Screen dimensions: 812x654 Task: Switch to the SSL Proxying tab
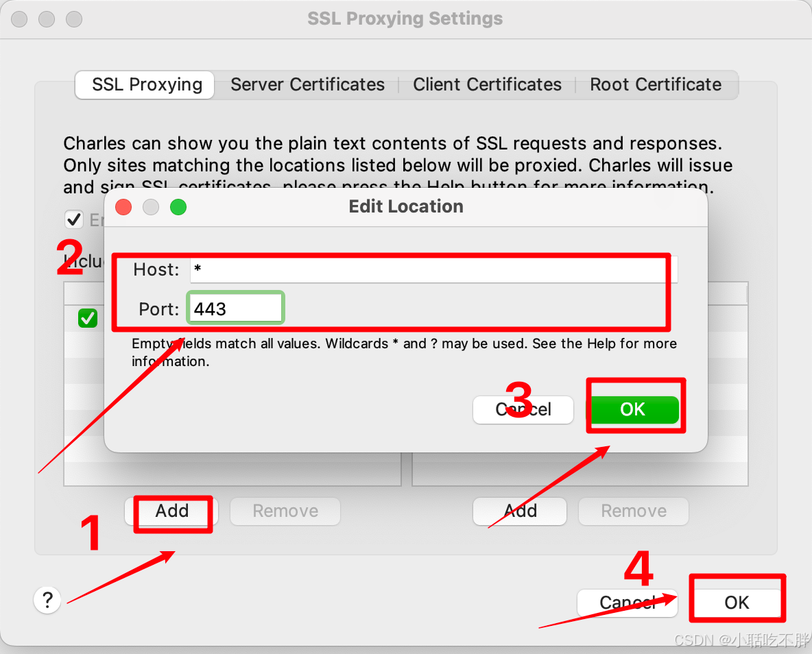click(x=145, y=84)
